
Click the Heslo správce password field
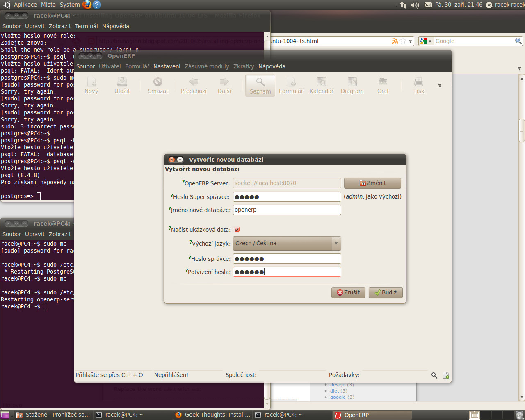[x=287, y=259]
